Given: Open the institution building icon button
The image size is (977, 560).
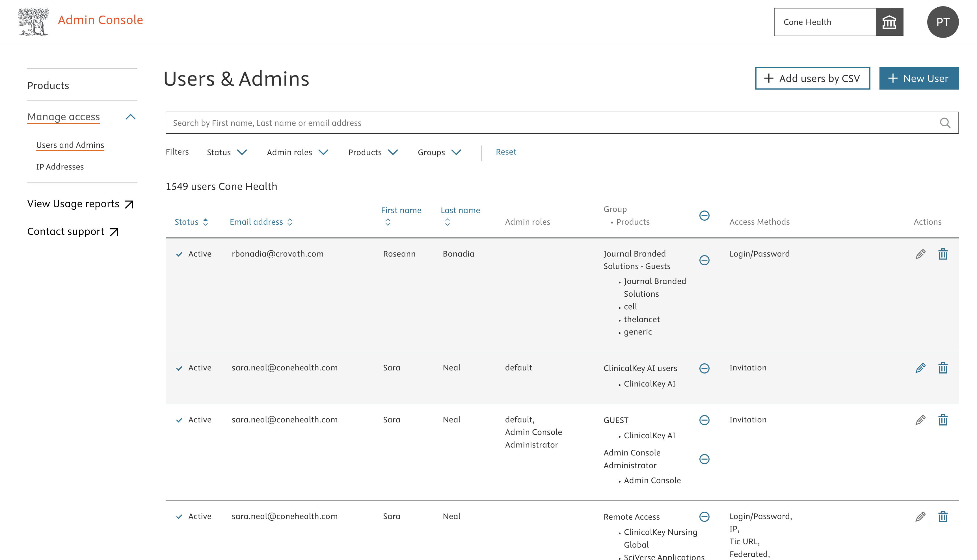Looking at the screenshot, I should [889, 22].
